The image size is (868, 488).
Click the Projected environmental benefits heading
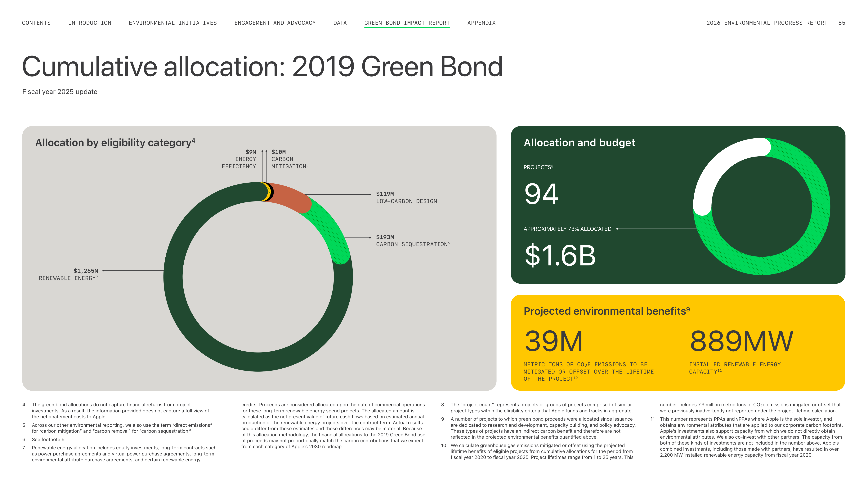[x=606, y=311]
